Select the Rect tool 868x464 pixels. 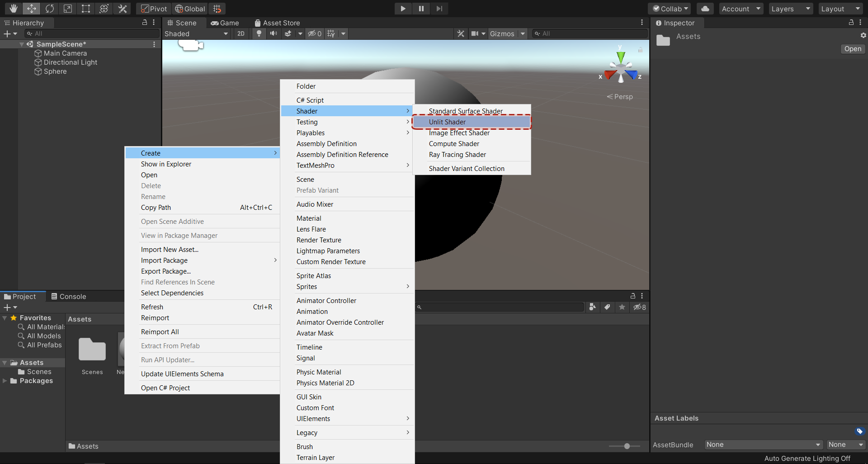tap(86, 9)
